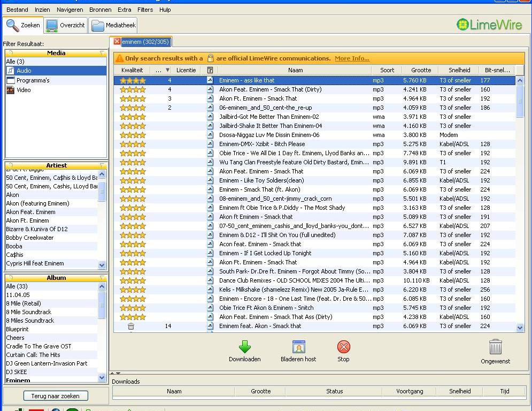Click trash icon on Eminem feat. Akon row
This screenshot has height=411, width=532.
tap(131, 326)
